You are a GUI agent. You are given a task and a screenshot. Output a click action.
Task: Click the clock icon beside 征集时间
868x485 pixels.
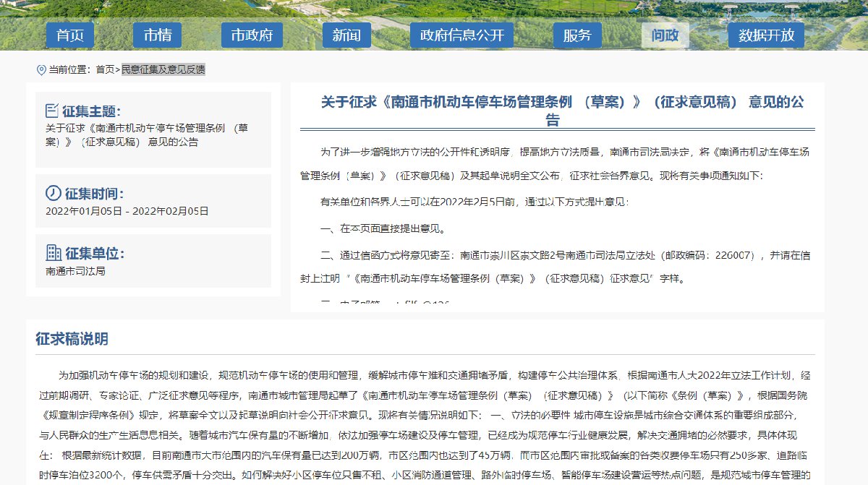pyautogui.click(x=53, y=194)
